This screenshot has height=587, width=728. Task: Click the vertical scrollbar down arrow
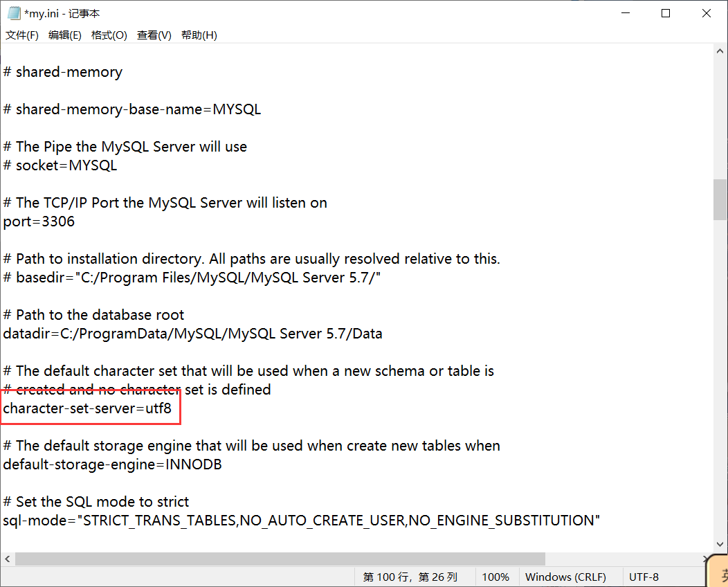pyautogui.click(x=720, y=544)
